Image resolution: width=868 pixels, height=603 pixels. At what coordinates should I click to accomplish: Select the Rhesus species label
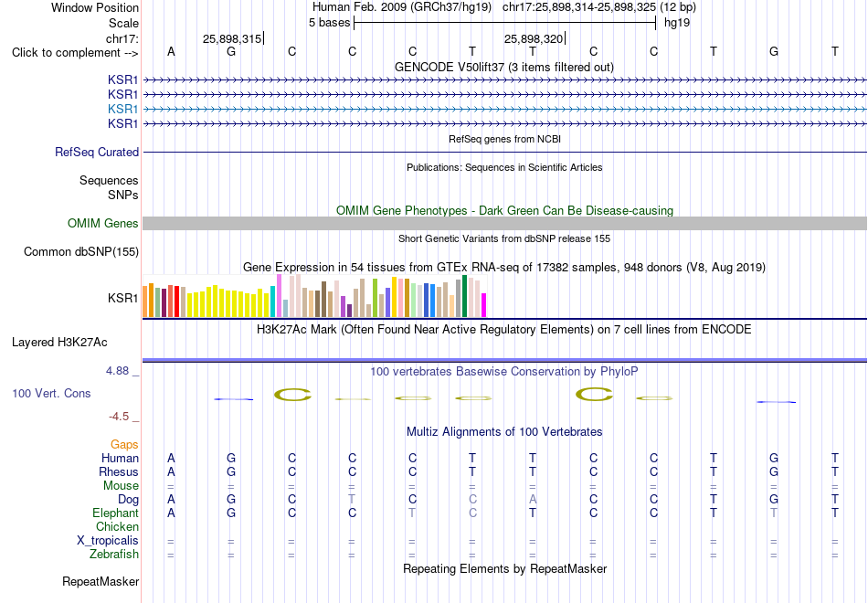click(x=119, y=471)
